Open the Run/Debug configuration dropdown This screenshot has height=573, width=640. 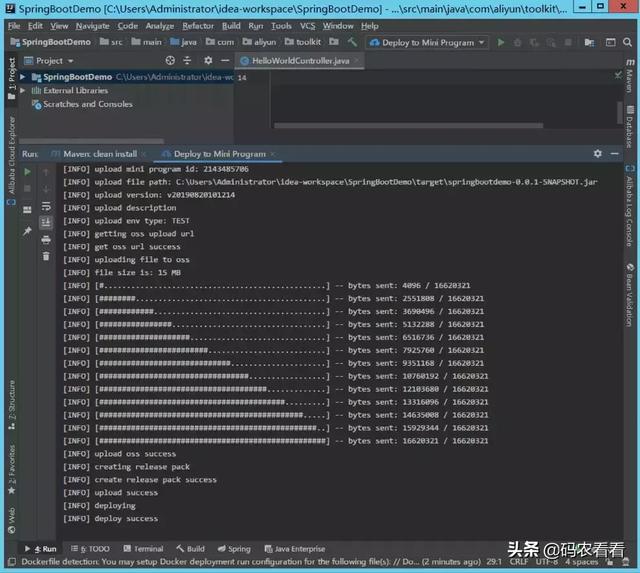(427, 42)
